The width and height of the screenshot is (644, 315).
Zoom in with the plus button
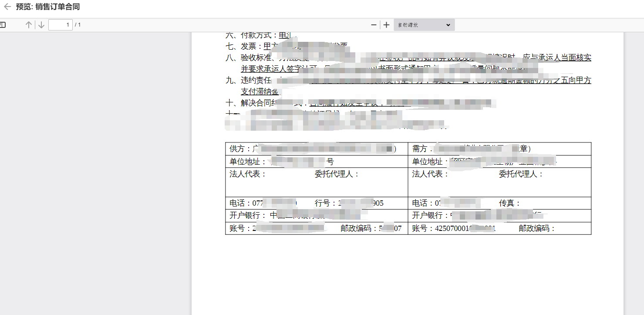point(386,25)
